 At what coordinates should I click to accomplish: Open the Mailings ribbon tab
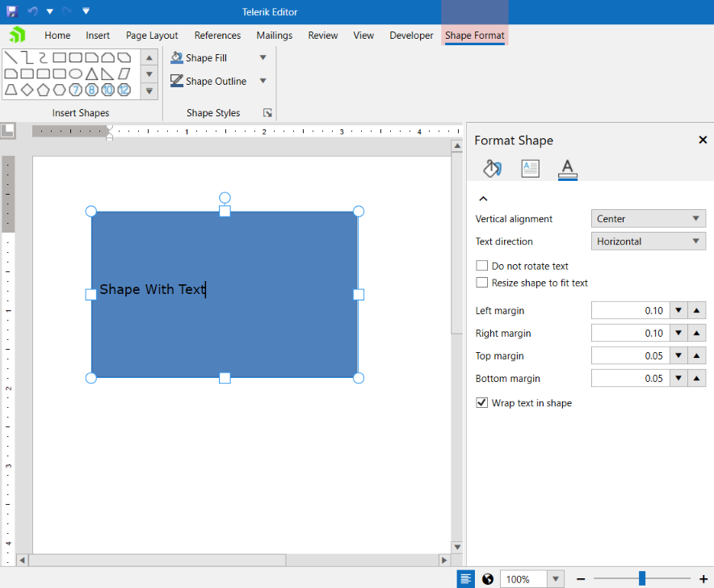tap(274, 35)
